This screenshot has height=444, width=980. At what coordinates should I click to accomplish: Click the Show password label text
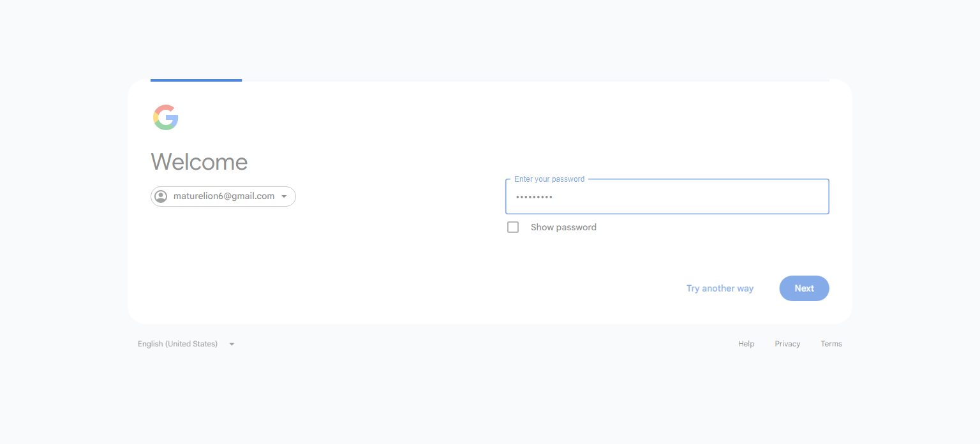[x=563, y=227]
